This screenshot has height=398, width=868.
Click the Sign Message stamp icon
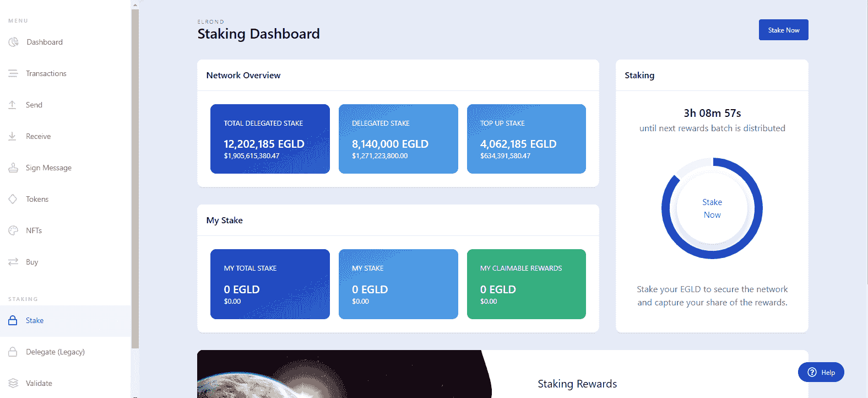click(13, 168)
